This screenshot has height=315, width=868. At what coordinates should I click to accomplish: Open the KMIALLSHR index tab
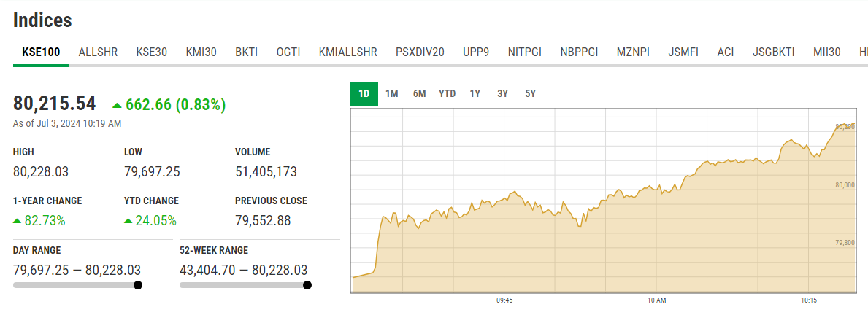pyautogui.click(x=348, y=52)
